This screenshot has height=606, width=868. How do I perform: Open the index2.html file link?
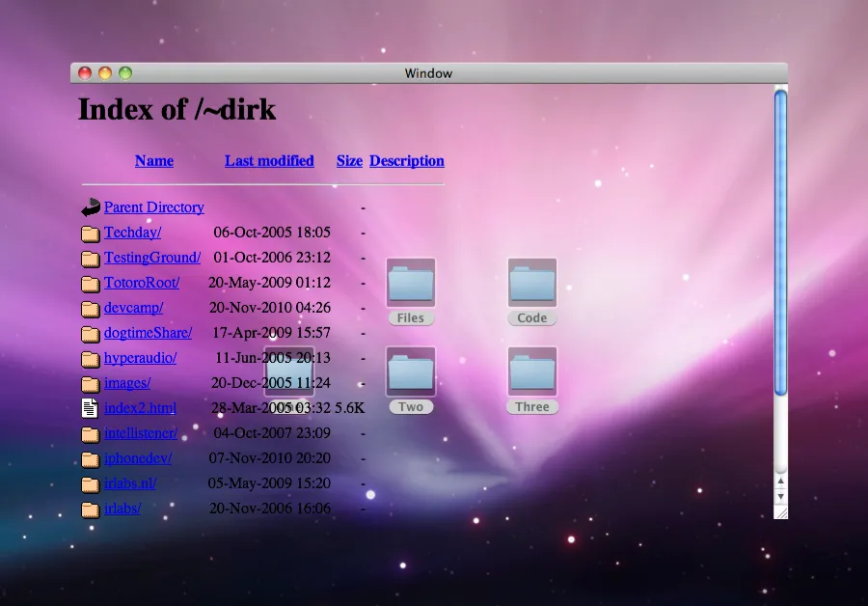tap(140, 407)
